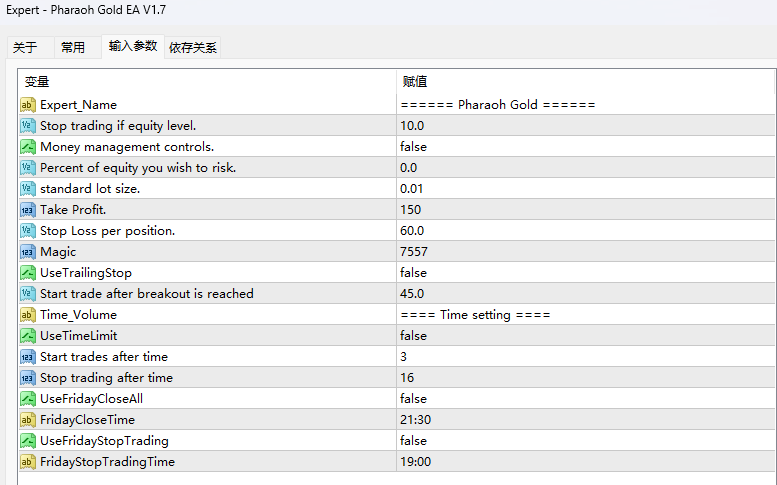Click the UseTrailingStop boolean icon
The image size is (777, 485).
(x=28, y=273)
